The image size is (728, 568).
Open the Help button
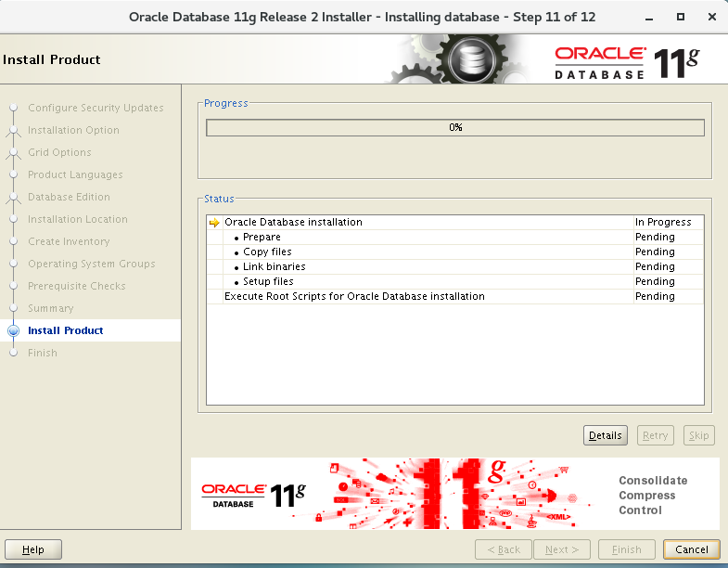point(33,549)
